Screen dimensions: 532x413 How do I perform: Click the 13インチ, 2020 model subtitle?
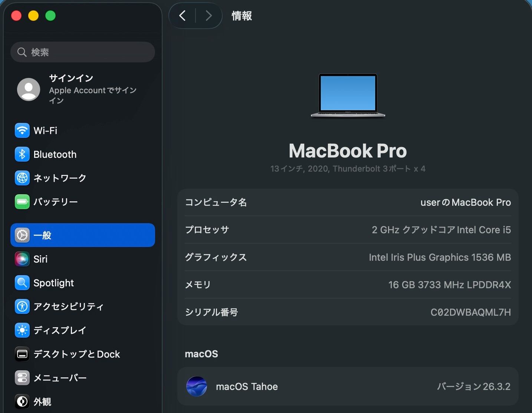348,169
